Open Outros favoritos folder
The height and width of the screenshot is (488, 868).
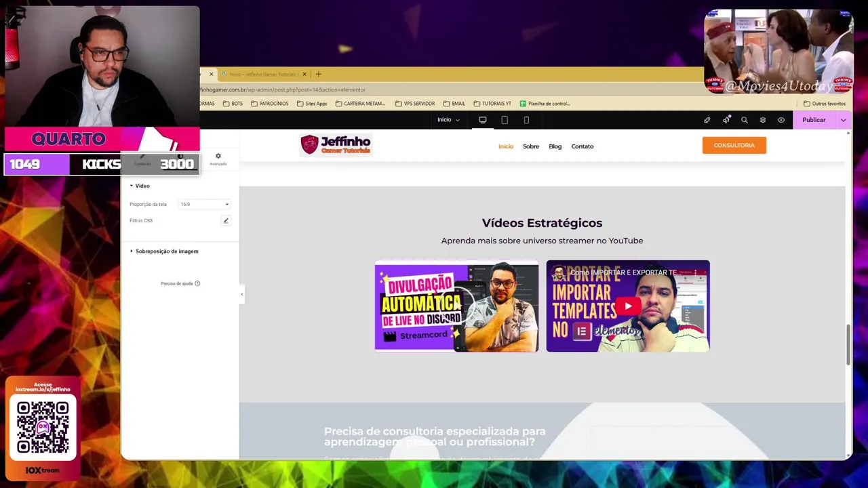[825, 104]
